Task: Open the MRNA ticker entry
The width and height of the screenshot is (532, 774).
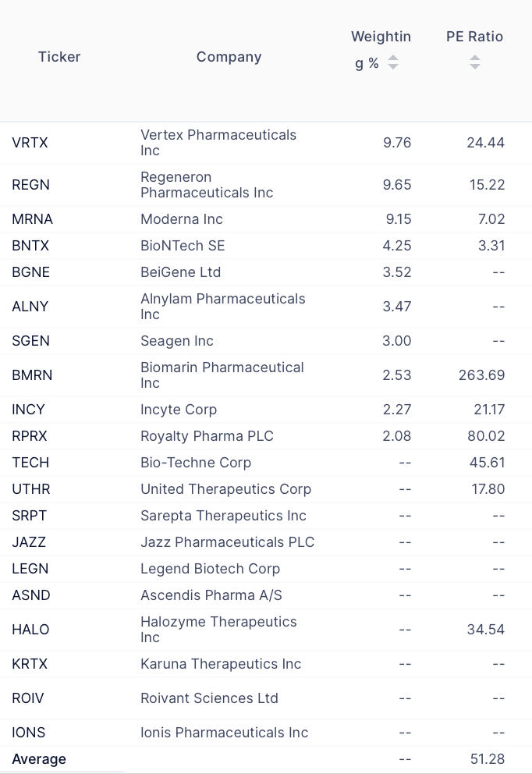Action: point(33,219)
